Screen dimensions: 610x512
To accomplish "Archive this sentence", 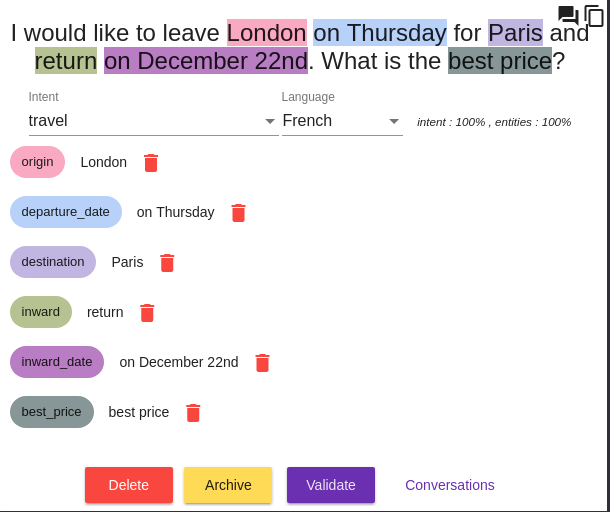I will point(228,485).
